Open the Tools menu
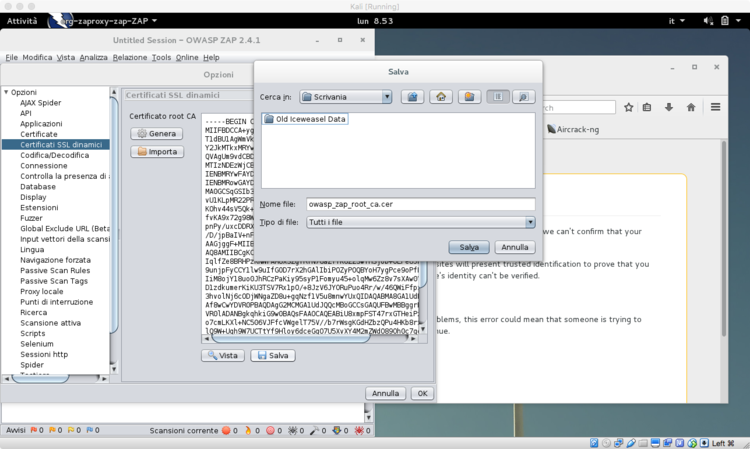The width and height of the screenshot is (750, 449). pyautogui.click(x=161, y=58)
